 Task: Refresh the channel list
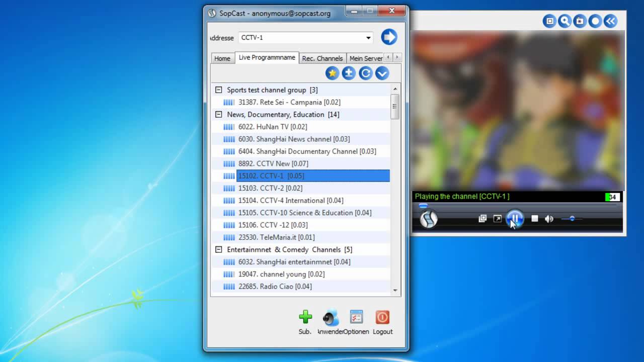[x=365, y=73]
